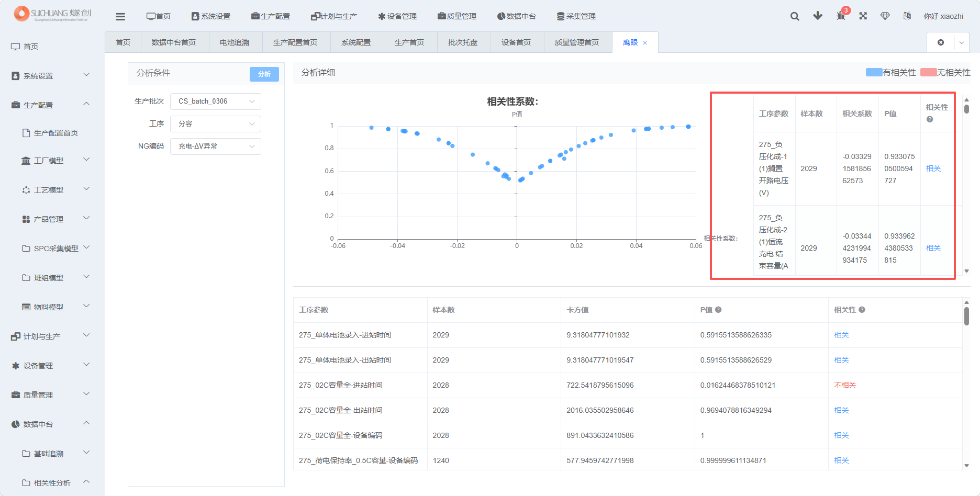The width and height of the screenshot is (980, 496).
Task: Switch to the 设备首页 tab
Action: pyautogui.click(x=516, y=42)
